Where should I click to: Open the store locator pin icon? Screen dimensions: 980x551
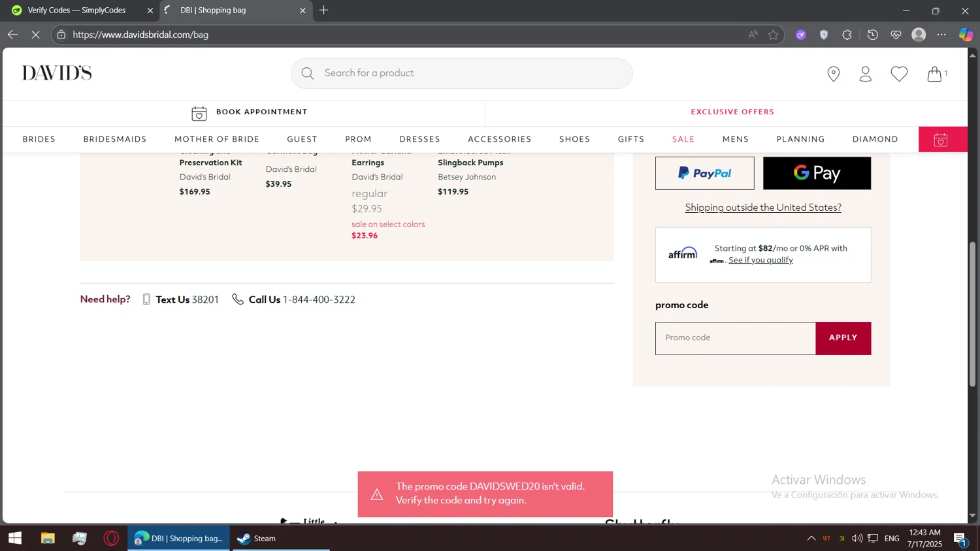click(833, 74)
